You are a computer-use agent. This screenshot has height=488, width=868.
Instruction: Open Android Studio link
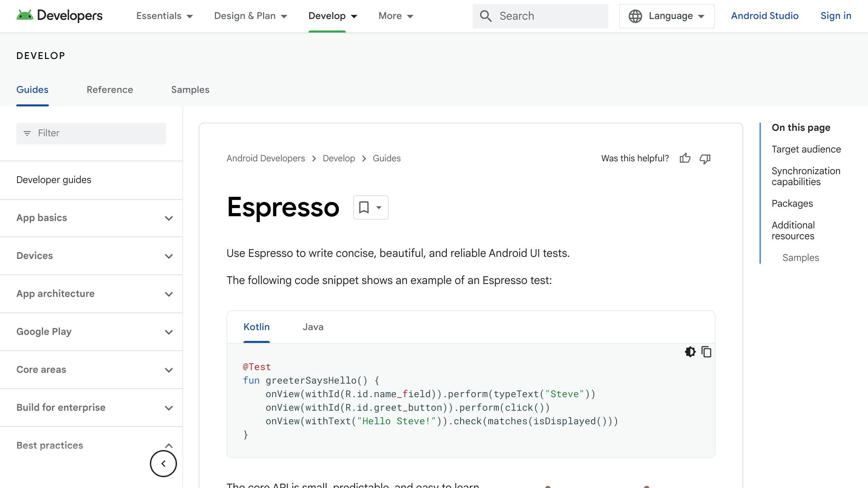[x=765, y=16]
